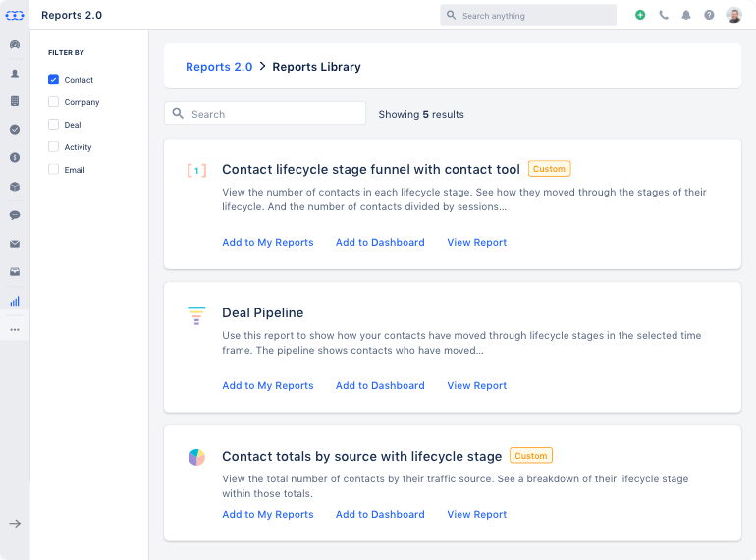Open Deals dollar icon in sidebar
This screenshot has width=756, height=560.
[x=15, y=158]
